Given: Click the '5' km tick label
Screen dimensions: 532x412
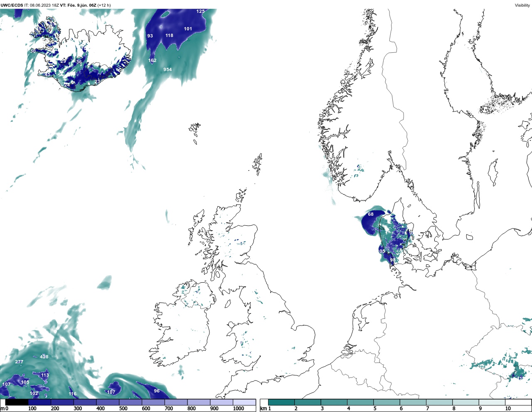Looking at the screenshot, I should [x=375, y=409].
